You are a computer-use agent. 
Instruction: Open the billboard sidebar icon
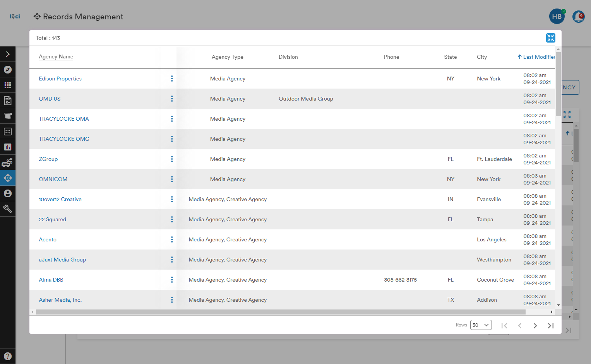8,116
